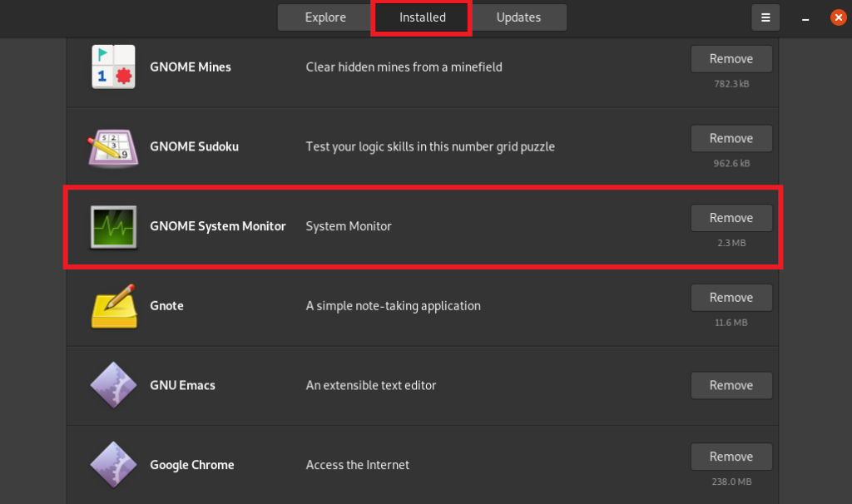Remove Gnote
The height and width of the screenshot is (504, 852).
[x=731, y=298]
